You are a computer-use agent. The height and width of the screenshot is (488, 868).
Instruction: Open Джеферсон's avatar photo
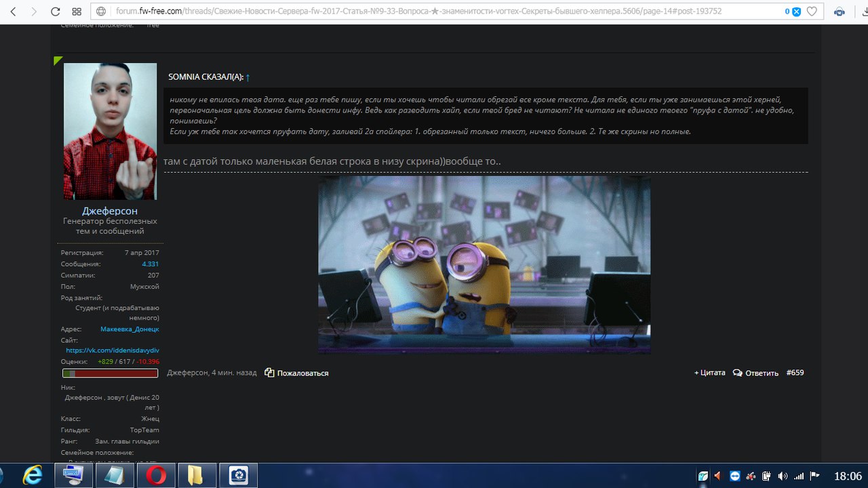[110, 131]
